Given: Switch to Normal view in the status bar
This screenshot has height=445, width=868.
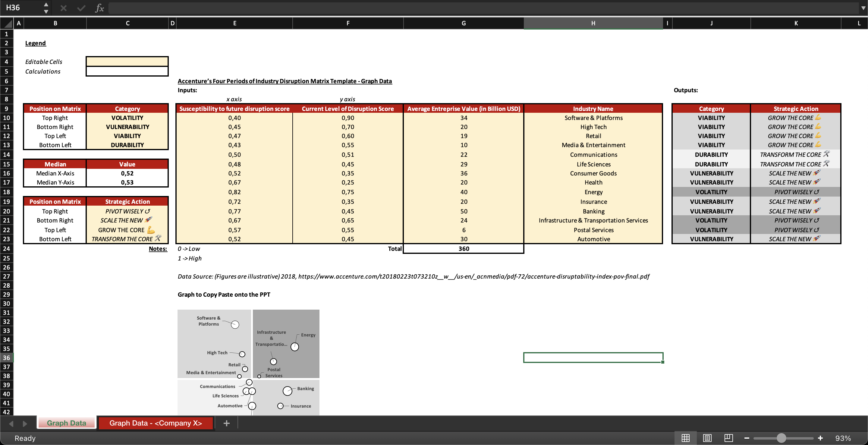Looking at the screenshot, I should 685,438.
